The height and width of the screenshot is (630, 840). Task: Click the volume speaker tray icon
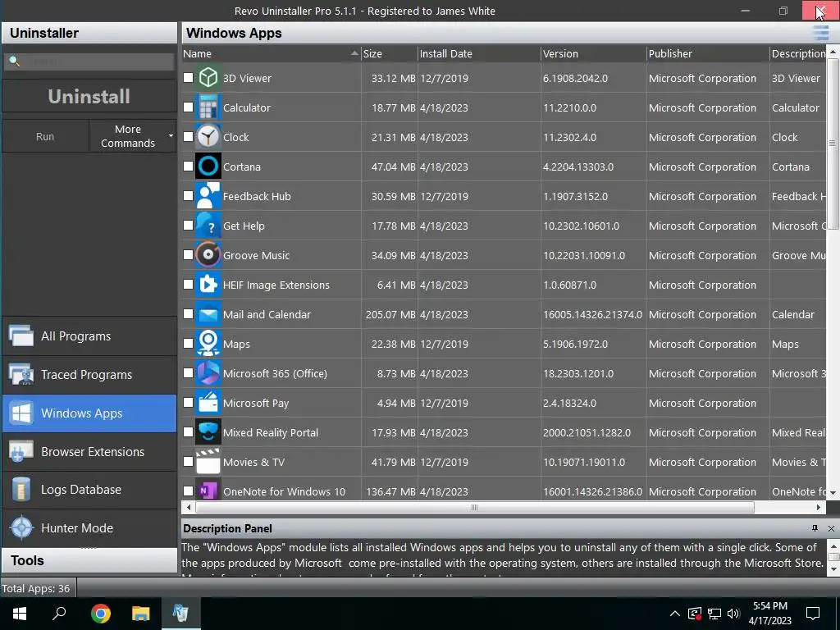pos(733,614)
